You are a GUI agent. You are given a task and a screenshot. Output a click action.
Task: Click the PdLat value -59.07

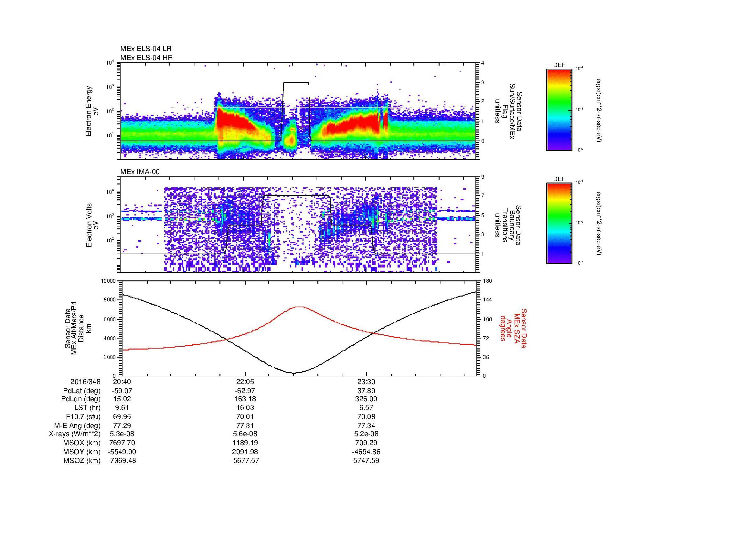[122, 391]
